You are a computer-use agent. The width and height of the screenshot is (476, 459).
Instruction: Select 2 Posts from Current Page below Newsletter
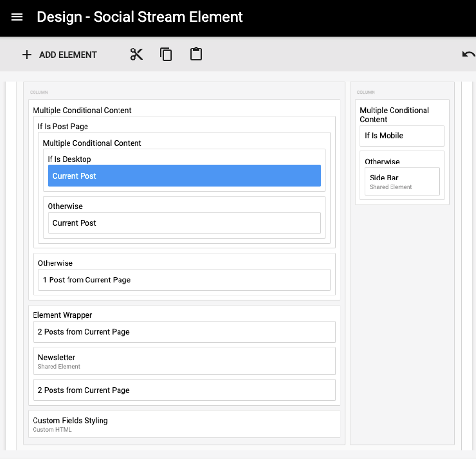(184, 390)
